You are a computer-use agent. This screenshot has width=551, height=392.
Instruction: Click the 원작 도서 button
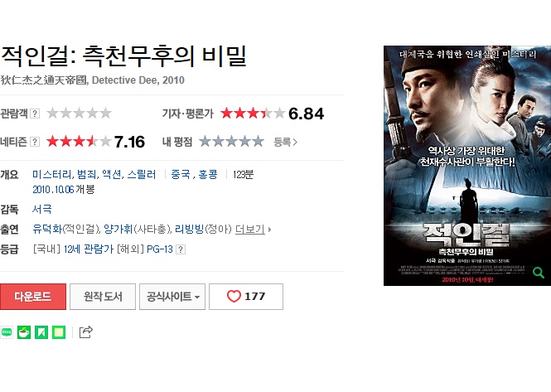tap(103, 297)
